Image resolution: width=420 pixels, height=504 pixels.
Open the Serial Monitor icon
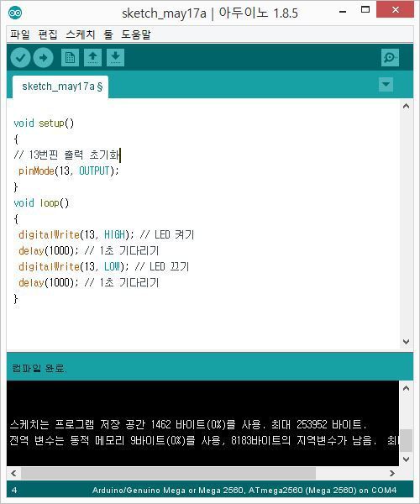(x=390, y=57)
